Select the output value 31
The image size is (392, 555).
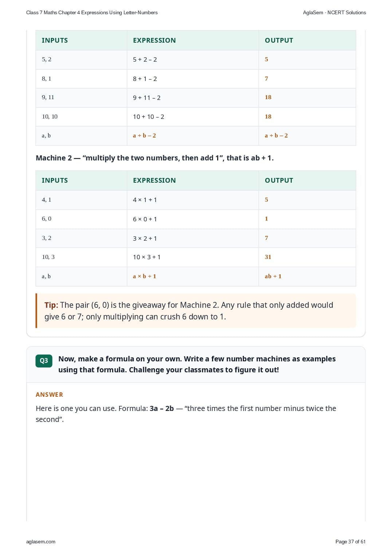point(268,257)
